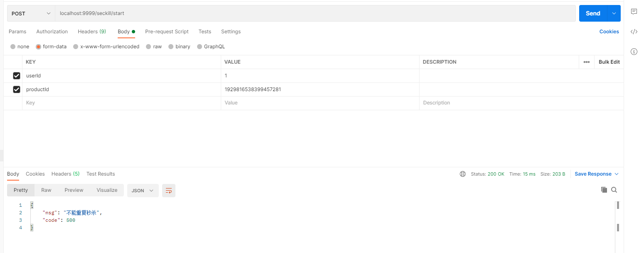Open the response Cookies tab

(35, 174)
